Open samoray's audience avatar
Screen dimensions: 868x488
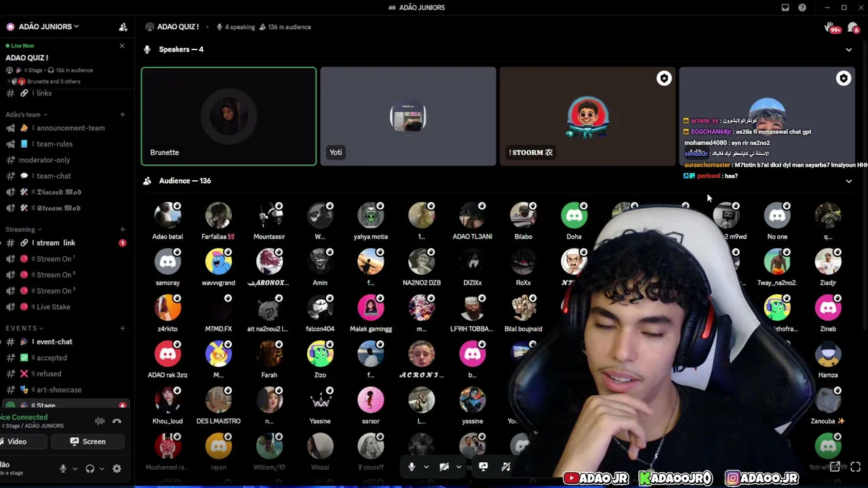pyautogui.click(x=167, y=262)
